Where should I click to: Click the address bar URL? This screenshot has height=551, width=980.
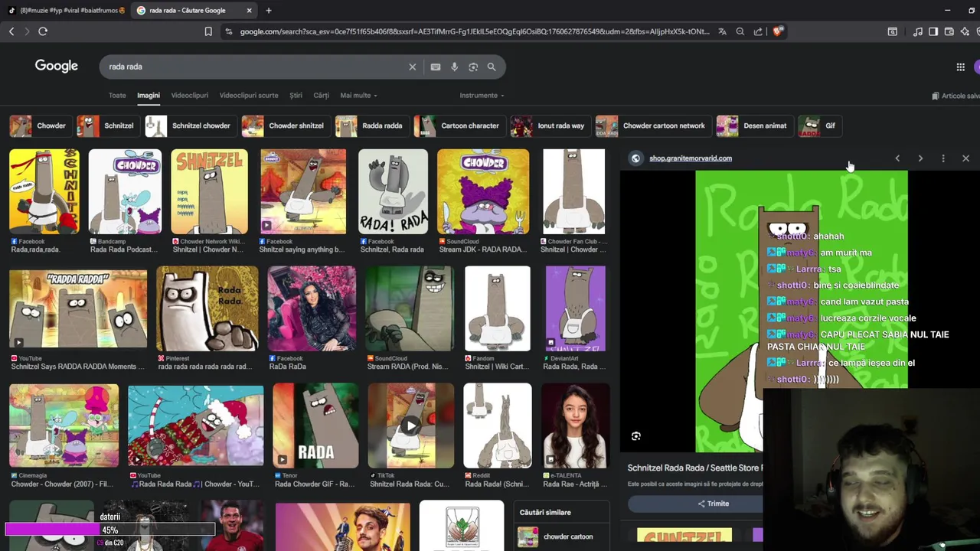coord(475,31)
